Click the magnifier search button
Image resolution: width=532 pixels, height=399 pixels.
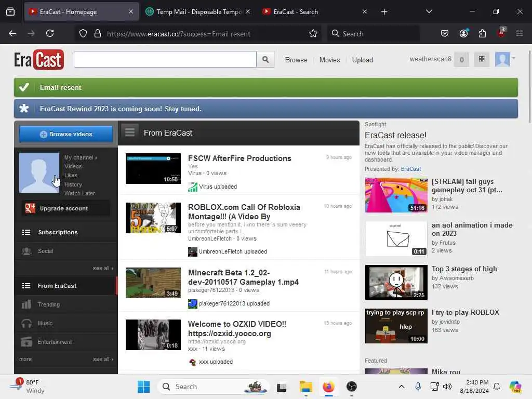[x=265, y=60]
